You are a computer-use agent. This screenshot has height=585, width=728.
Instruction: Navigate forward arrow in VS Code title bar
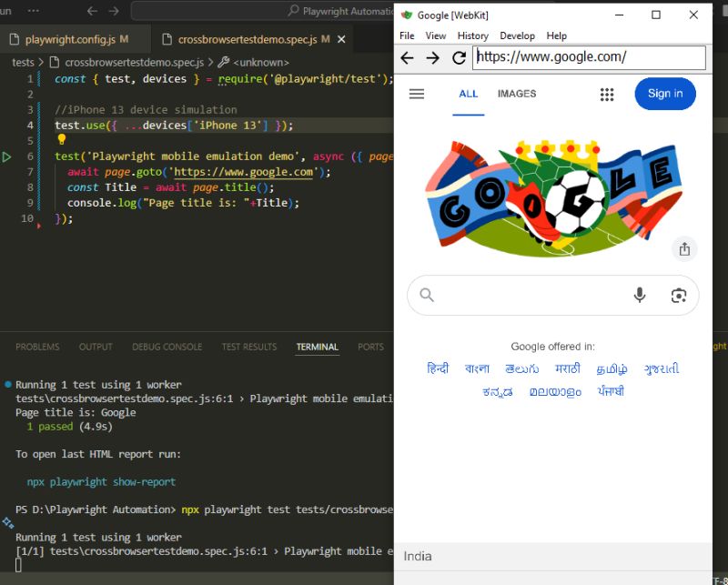pos(114,11)
